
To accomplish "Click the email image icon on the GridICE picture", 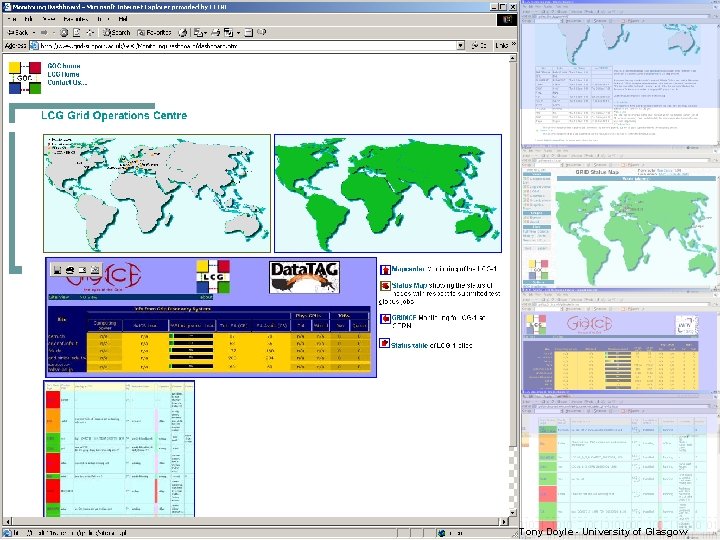I will point(82,270).
